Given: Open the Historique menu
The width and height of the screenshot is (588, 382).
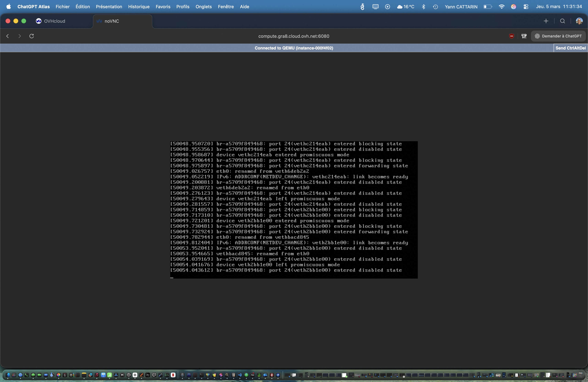Looking at the screenshot, I should [139, 7].
